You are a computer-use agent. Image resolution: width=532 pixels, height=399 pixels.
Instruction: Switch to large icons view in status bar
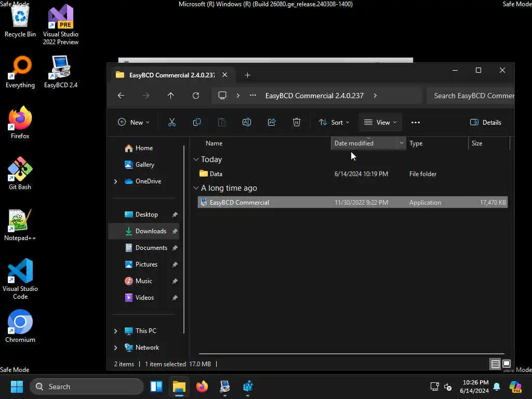tap(506, 364)
